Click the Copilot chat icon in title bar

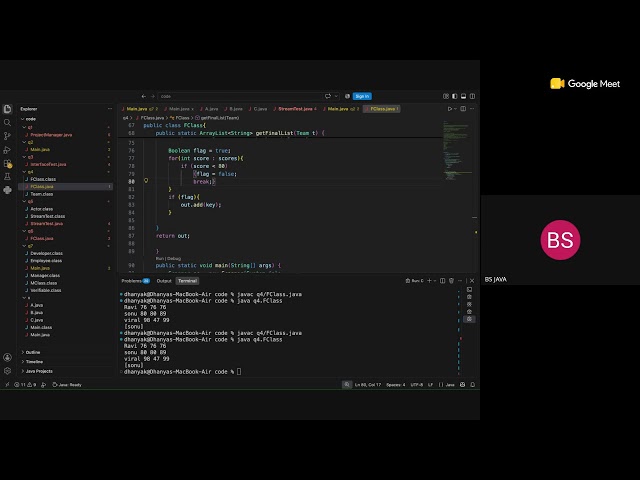tap(328, 96)
